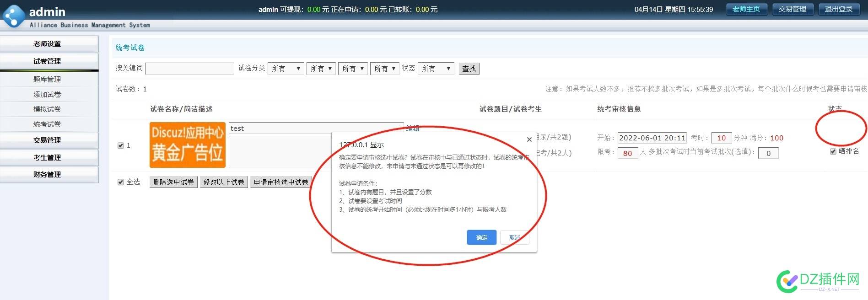Click the date and time display
Screen dimensions: 868x300
coord(674,9)
